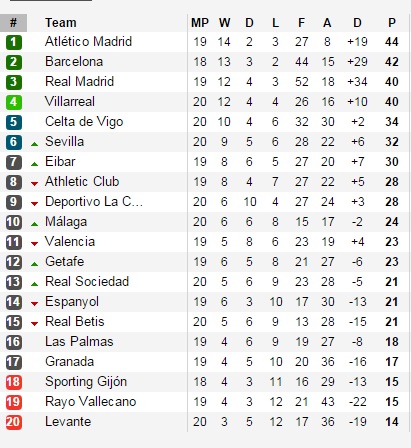
Task: Open the Atlético Madrid team link
Action: (x=88, y=42)
